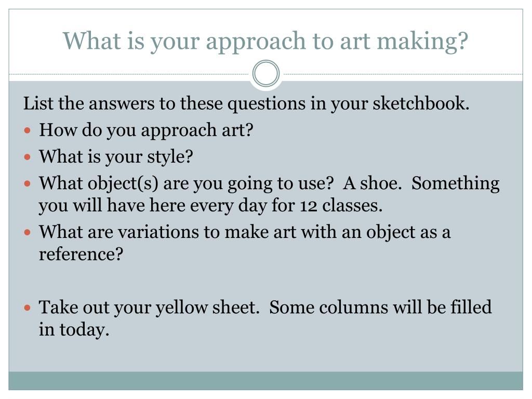Screen dimensions: 532x399
Task: Click the orange bullet beside 'How do you approach art?'
Action: pos(28,130)
